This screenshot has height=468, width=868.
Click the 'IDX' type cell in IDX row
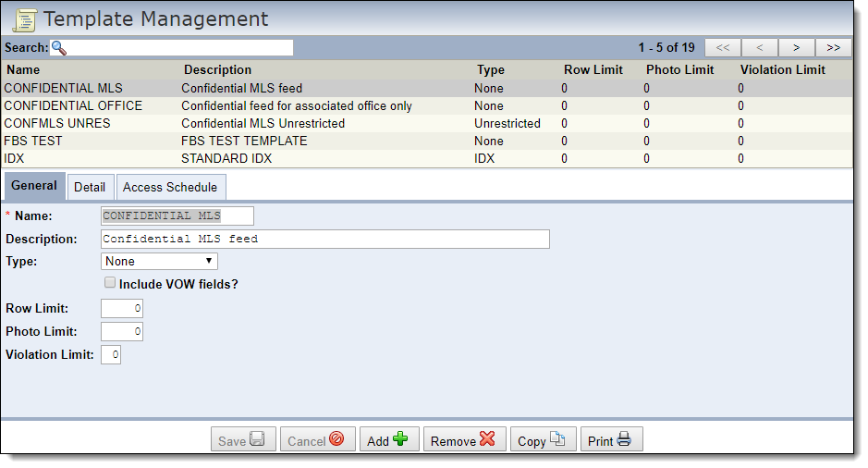coord(484,159)
